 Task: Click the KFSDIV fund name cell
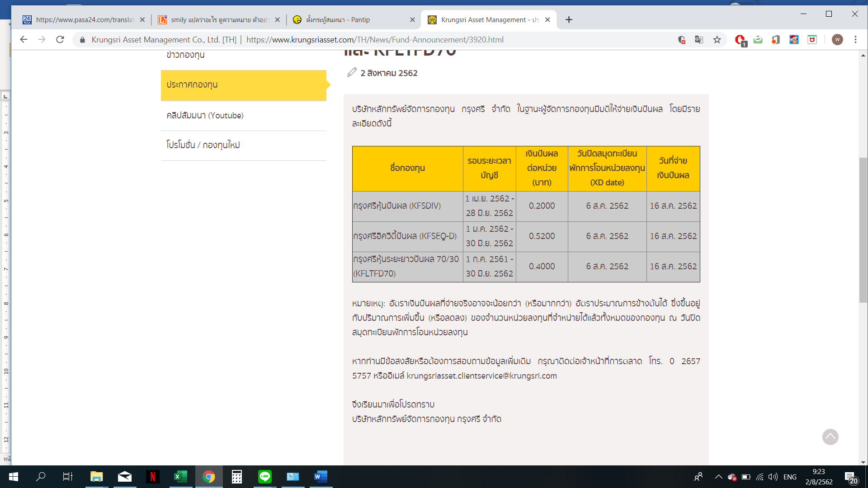[x=407, y=206]
